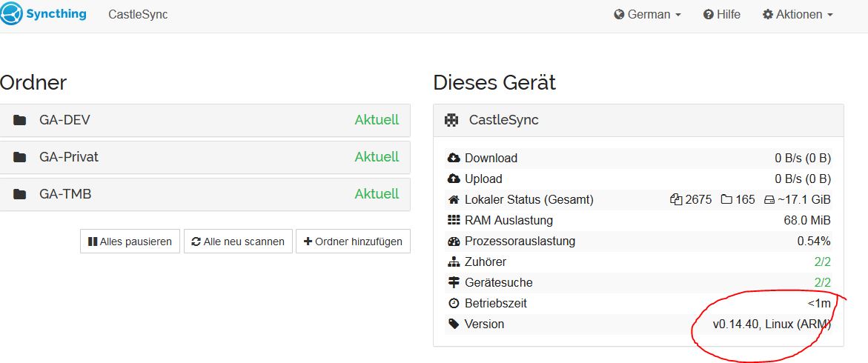
Task: Click the GA-TMB folder icon
Action: pyautogui.click(x=20, y=194)
